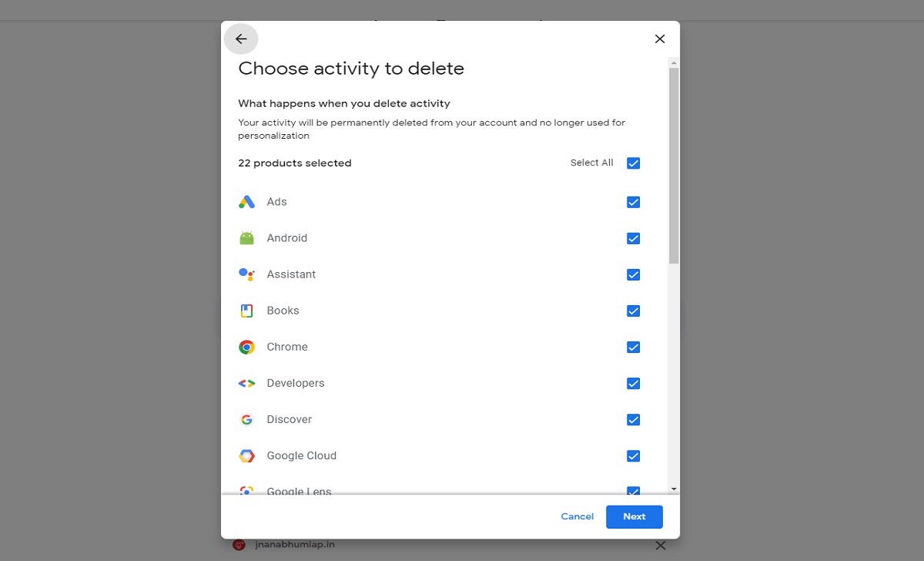Click the Books product icon

pos(246,311)
